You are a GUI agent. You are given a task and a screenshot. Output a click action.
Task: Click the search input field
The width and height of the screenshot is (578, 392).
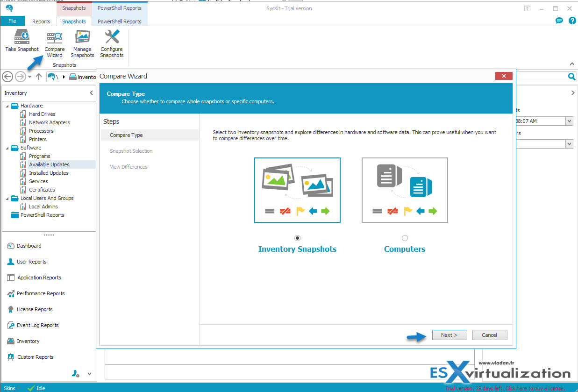[542, 77]
